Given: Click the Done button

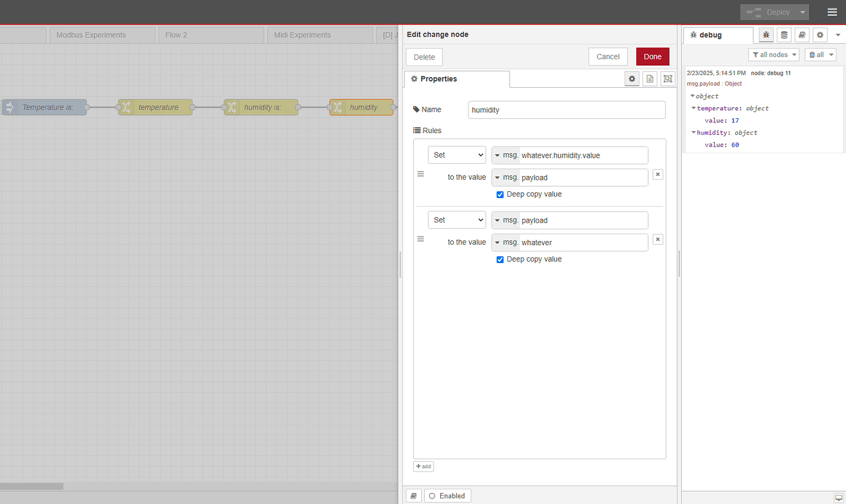Looking at the screenshot, I should click(653, 56).
